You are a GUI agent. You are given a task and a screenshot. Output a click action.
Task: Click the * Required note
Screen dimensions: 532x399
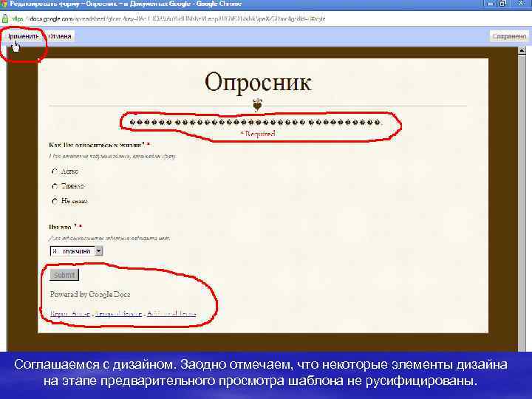(258, 134)
